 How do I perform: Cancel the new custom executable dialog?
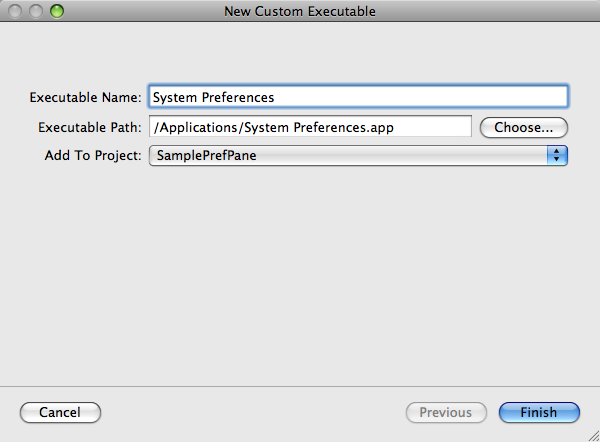(60, 412)
